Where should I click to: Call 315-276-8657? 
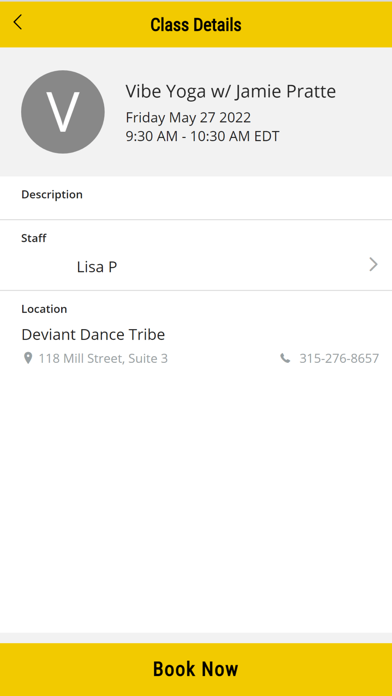click(339, 359)
